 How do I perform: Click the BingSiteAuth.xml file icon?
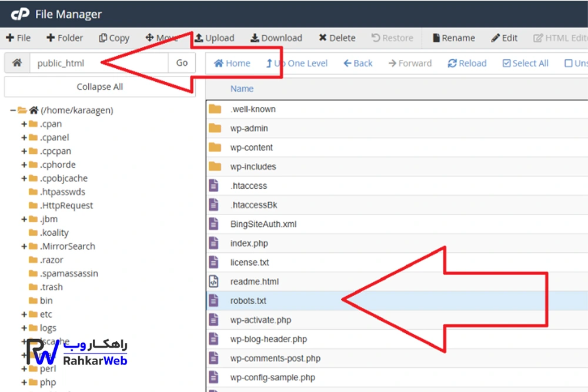click(214, 224)
